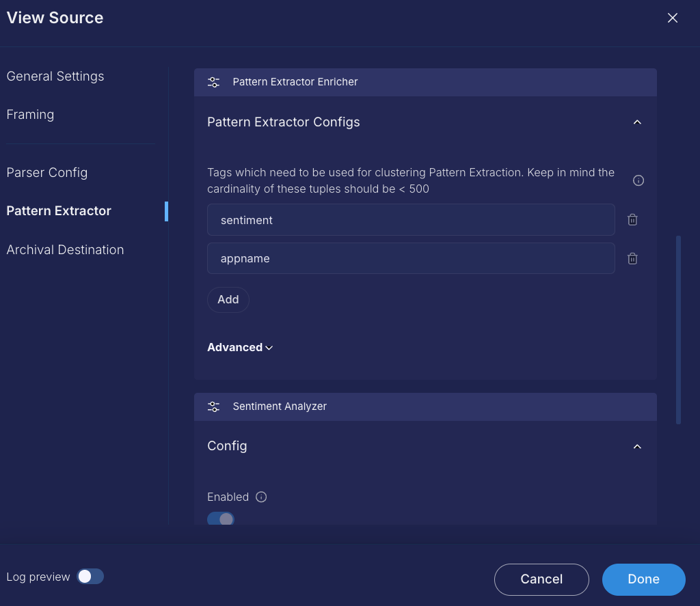Click Pattern Extractor Enricher sliders icon
This screenshot has height=606, width=700.
pyautogui.click(x=213, y=82)
